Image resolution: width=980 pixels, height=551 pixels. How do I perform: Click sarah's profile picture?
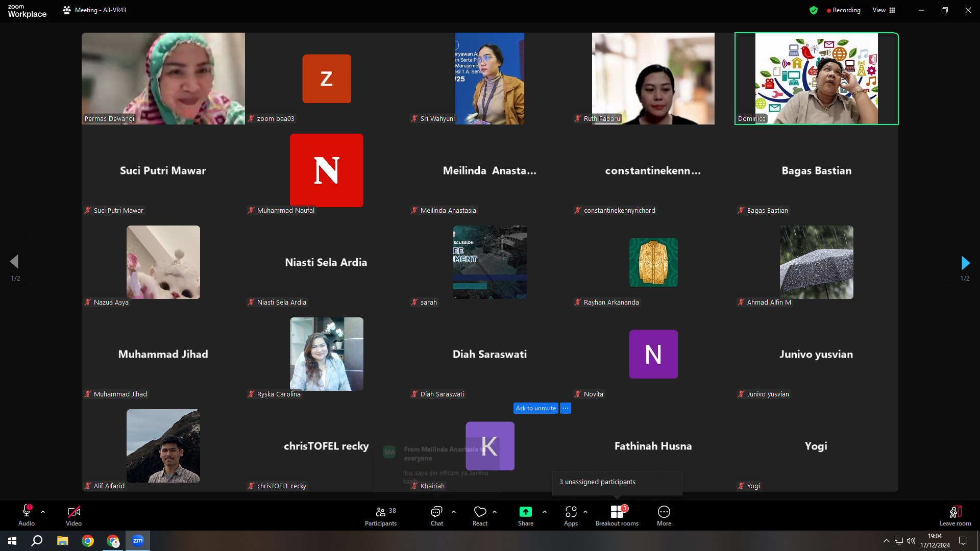[490, 262]
